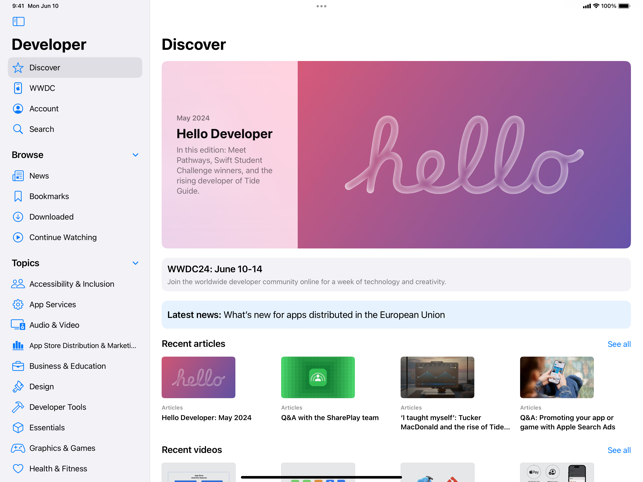The width and height of the screenshot is (643, 482).
Task: Open Health & Fitness topic
Action: pos(75,468)
